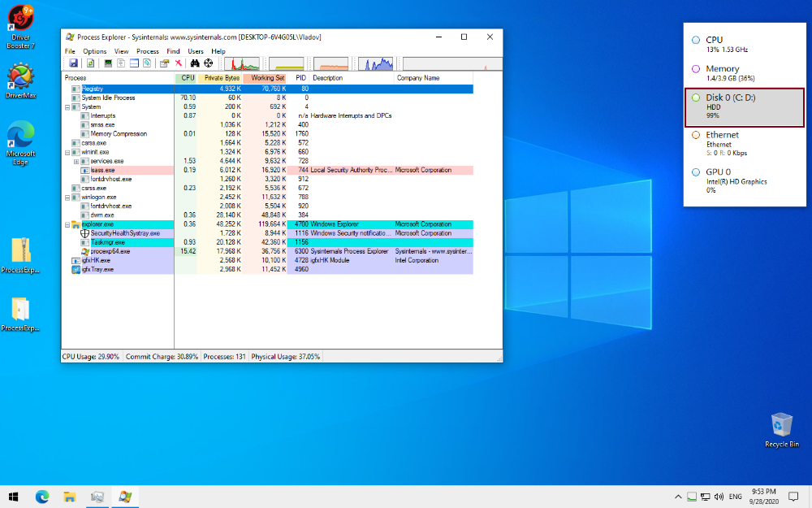This screenshot has width=812, height=508.
Task: Open the Find menu
Action: pyautogui.click(x=173, y=51)
